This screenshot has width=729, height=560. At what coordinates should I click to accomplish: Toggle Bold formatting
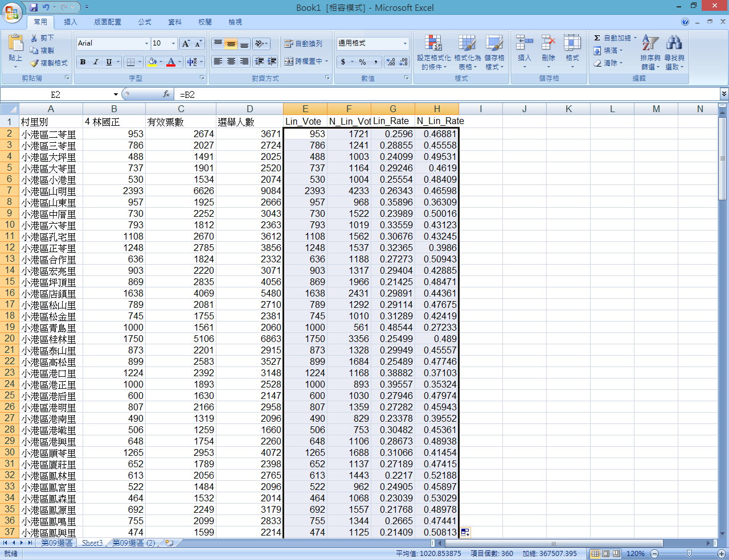(83, 61)
